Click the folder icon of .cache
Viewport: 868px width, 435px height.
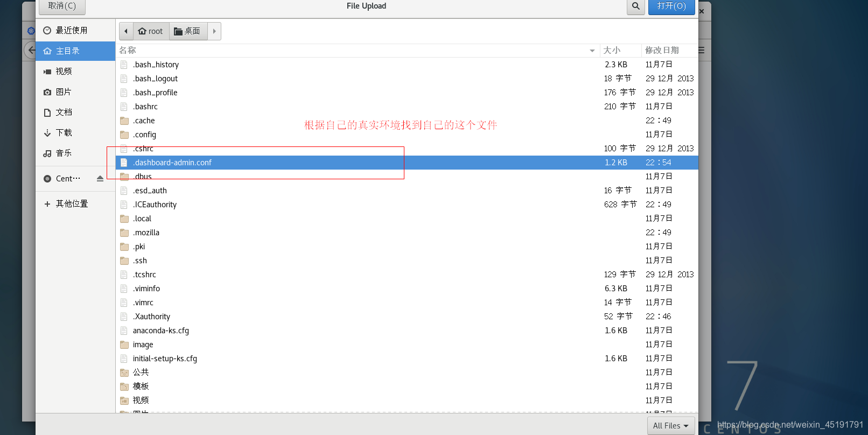124,121
